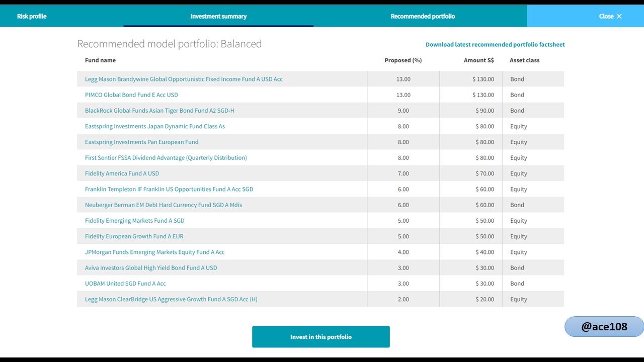Download latest recommended portfolio factsheet
Viewport: 644px width, 362px height.
click(x=495, y=44)
